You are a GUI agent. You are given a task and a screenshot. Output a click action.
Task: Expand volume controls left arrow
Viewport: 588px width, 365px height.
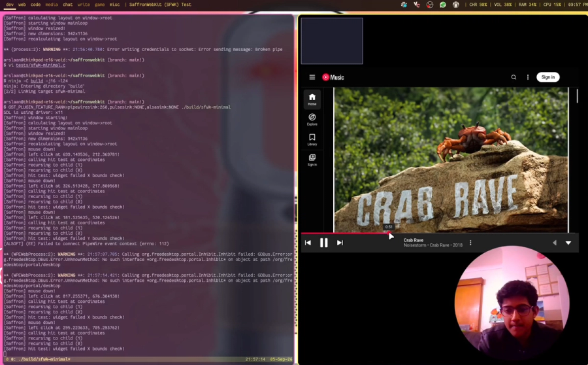pyautogui.click(x=555, y=243)
